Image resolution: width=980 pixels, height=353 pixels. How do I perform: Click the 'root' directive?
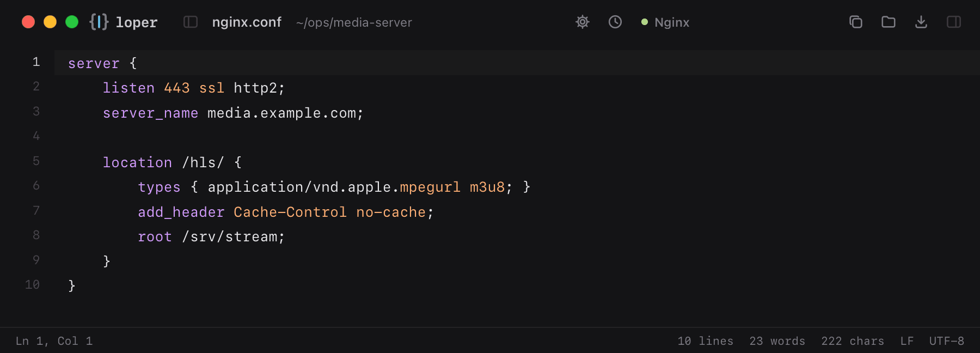tap(155, 237)
